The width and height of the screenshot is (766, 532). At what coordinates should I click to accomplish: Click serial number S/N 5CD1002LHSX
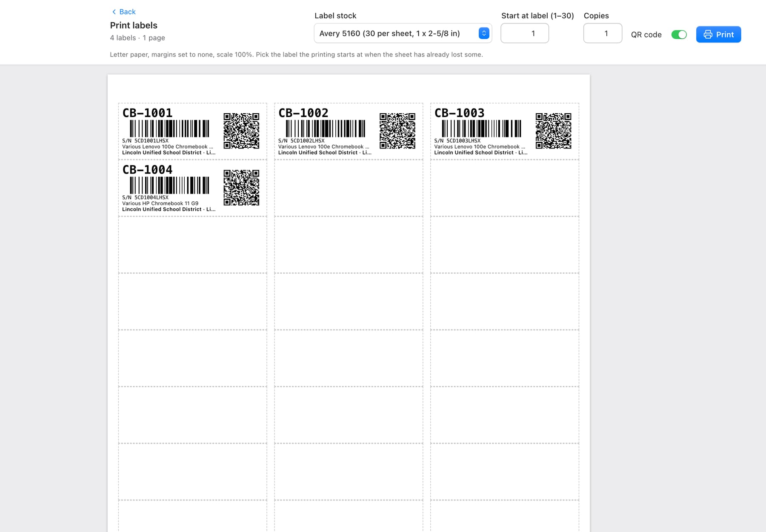[301, 140]
